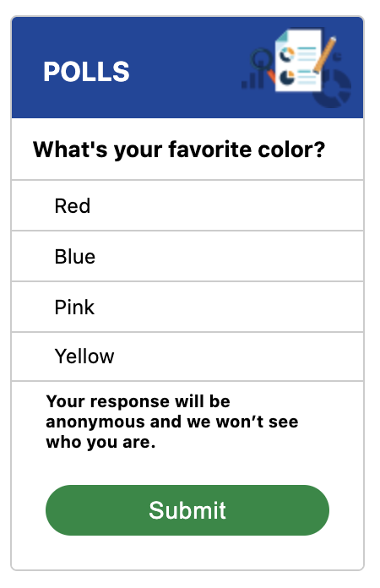Click the 'anonymous and we won't see' line

172,422
